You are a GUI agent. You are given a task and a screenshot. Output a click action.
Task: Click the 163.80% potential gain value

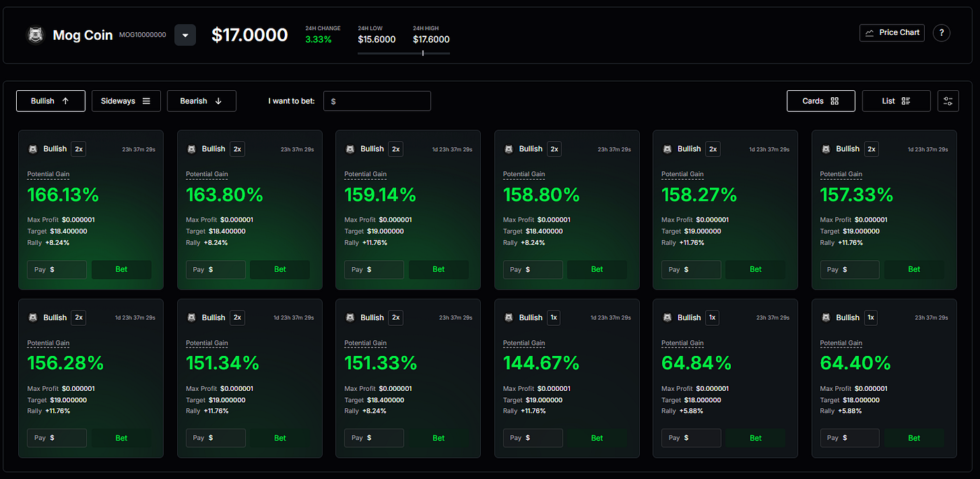tap(225, 194)
